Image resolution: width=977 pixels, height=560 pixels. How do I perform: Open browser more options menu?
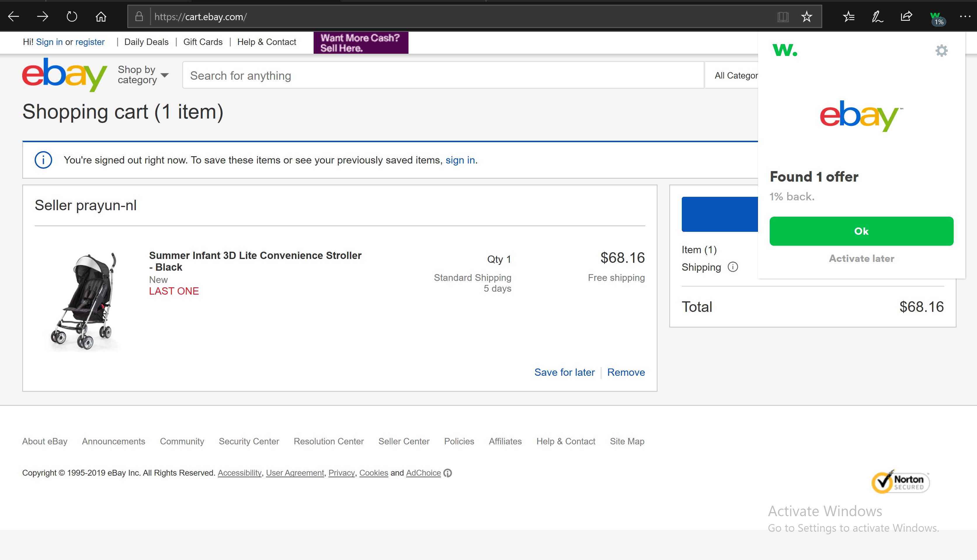965,17
